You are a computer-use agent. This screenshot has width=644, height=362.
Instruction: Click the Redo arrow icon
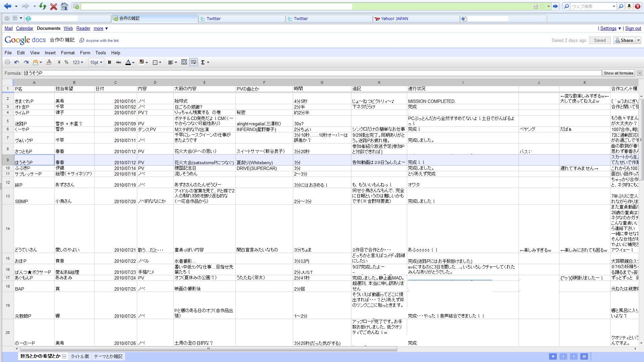(26, 62)
